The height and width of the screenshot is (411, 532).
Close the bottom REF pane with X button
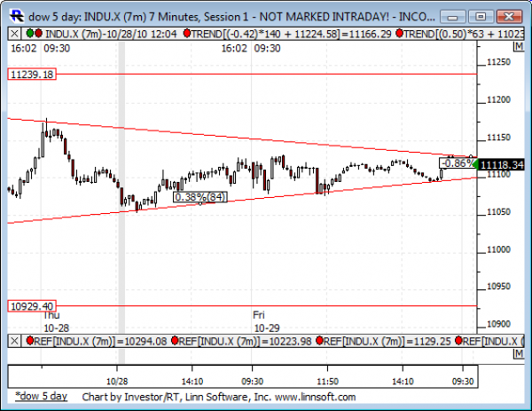[14, 341]
